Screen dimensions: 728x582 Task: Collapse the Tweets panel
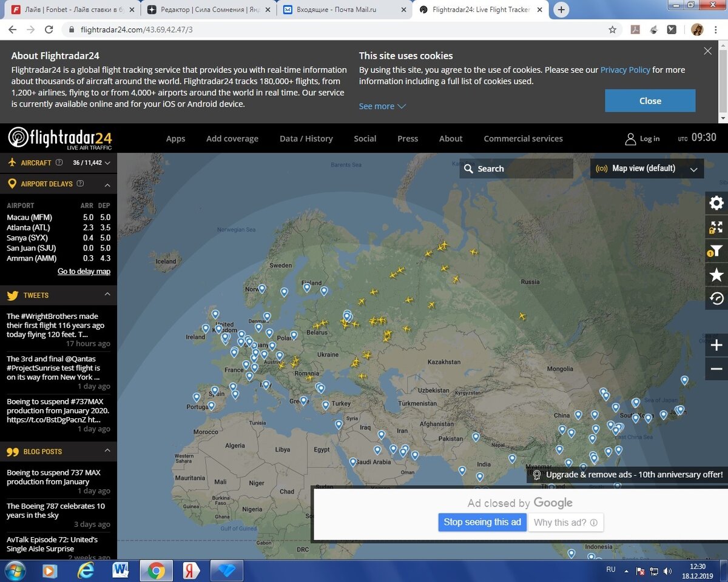(107, 294)
